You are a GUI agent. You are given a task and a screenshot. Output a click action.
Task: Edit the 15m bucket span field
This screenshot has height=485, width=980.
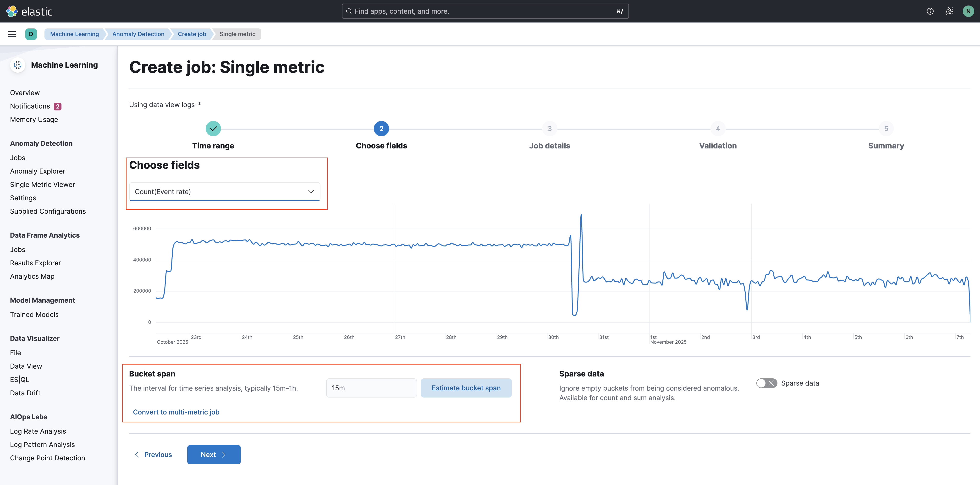(371, 388)
